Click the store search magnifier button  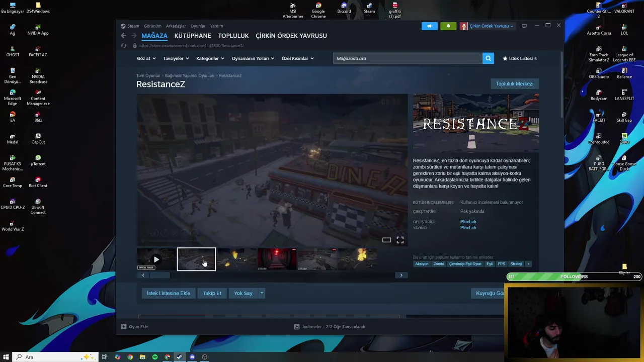pyautogui.click(x=488, y=58)
